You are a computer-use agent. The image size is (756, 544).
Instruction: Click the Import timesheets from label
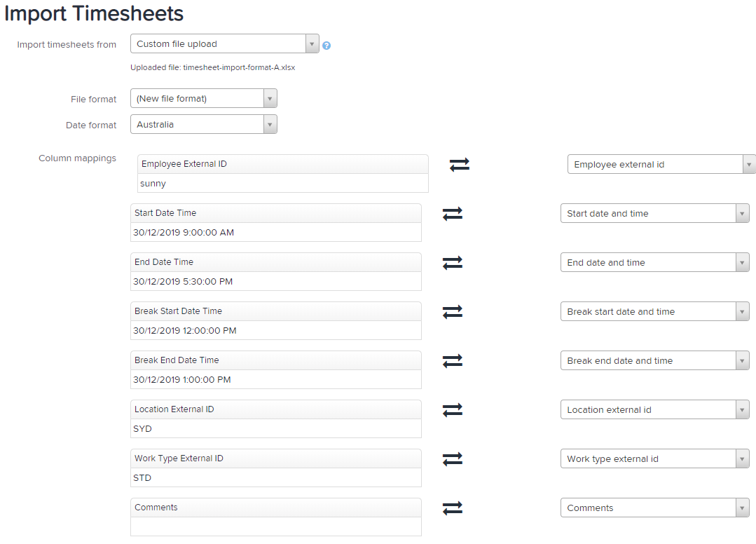click(x=67, y=44)
